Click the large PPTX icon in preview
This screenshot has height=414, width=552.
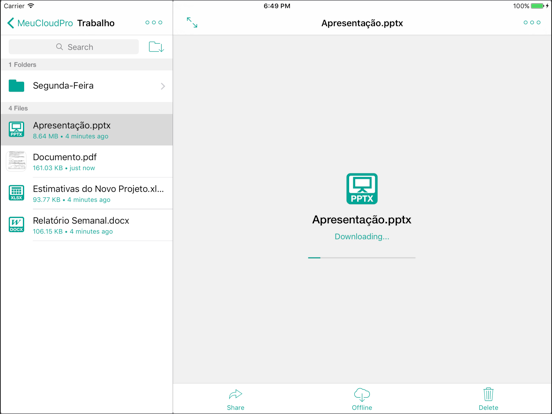(x=362, y=189)
